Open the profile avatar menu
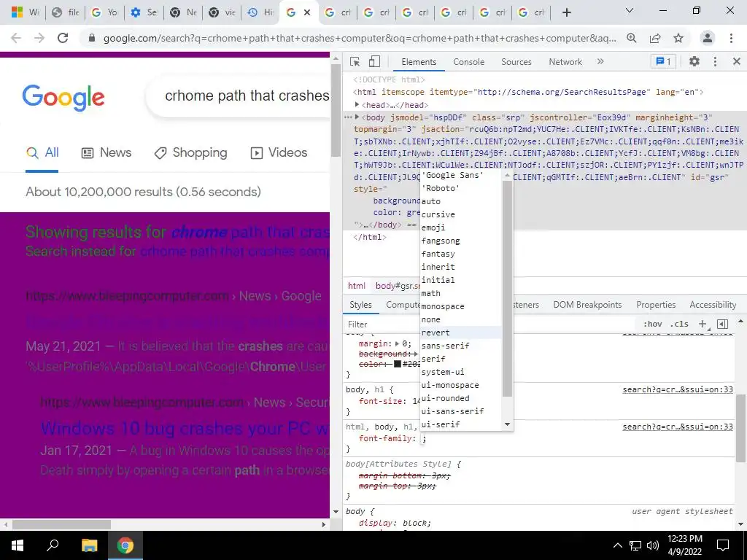The height and width of the screenshot is (560, 747). click(x=708, y=38)
